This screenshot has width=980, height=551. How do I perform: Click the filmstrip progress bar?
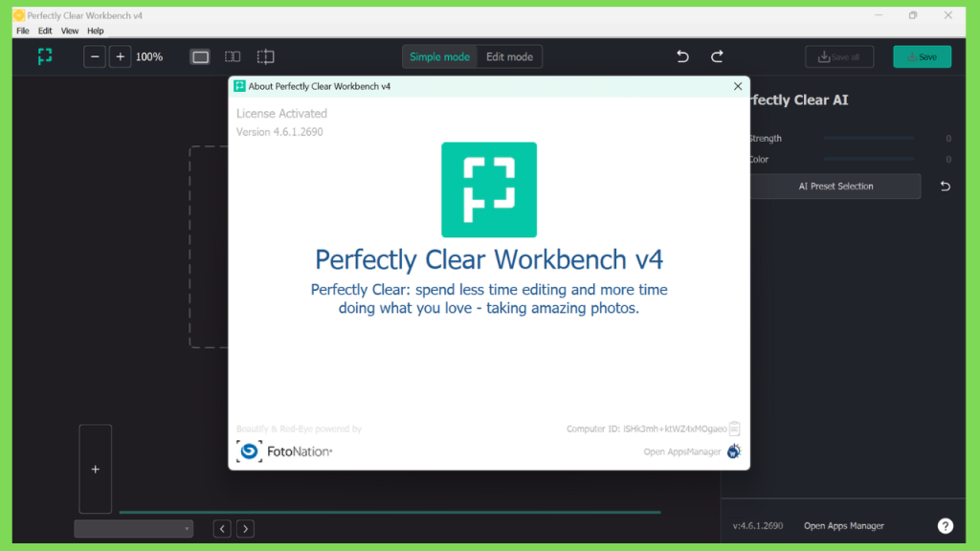[x=390, y=513]
